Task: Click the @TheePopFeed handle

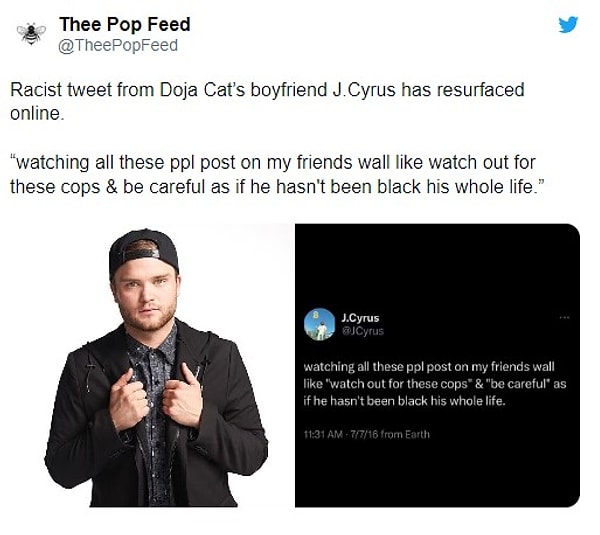Action: 118,46
